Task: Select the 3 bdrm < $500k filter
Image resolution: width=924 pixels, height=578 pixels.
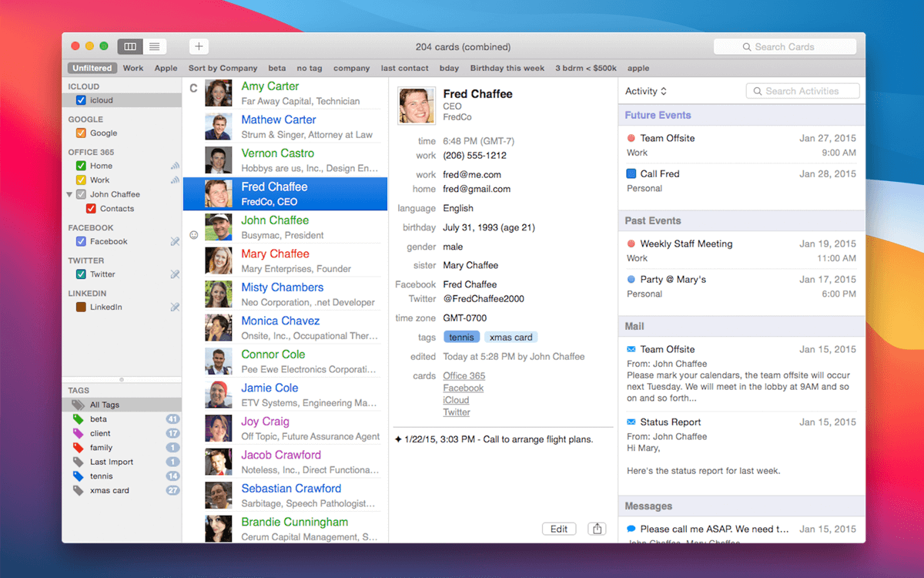Action: click(x=586, y=68)
